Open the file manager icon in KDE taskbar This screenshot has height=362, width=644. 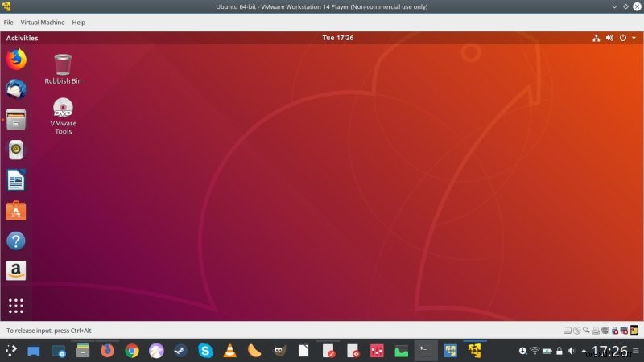coord(83,351)
